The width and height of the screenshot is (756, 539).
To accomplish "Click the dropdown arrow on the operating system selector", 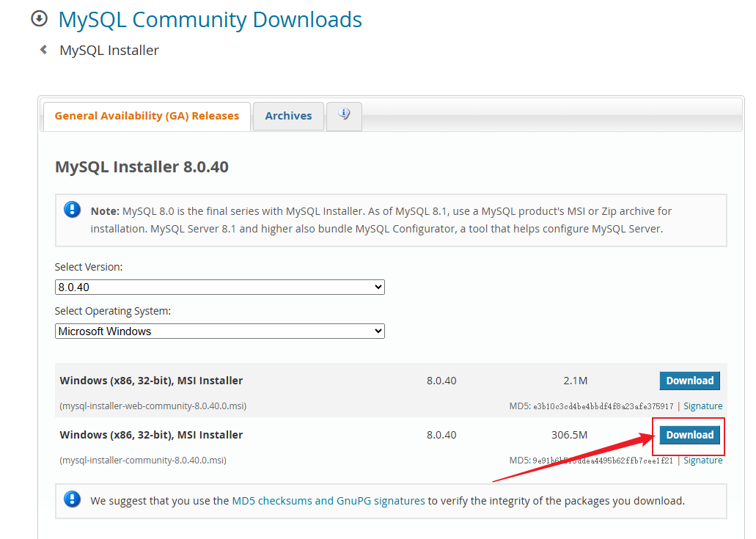I will [376, 331].
